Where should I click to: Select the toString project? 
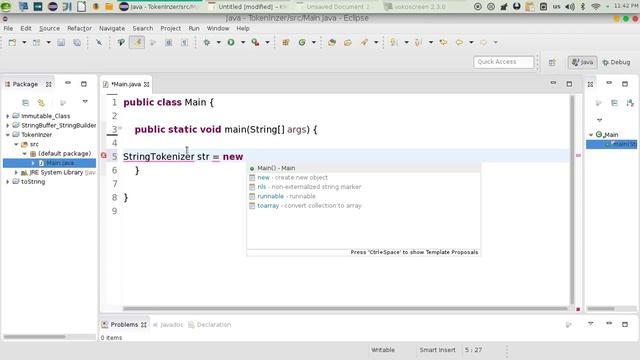(33, 182)
